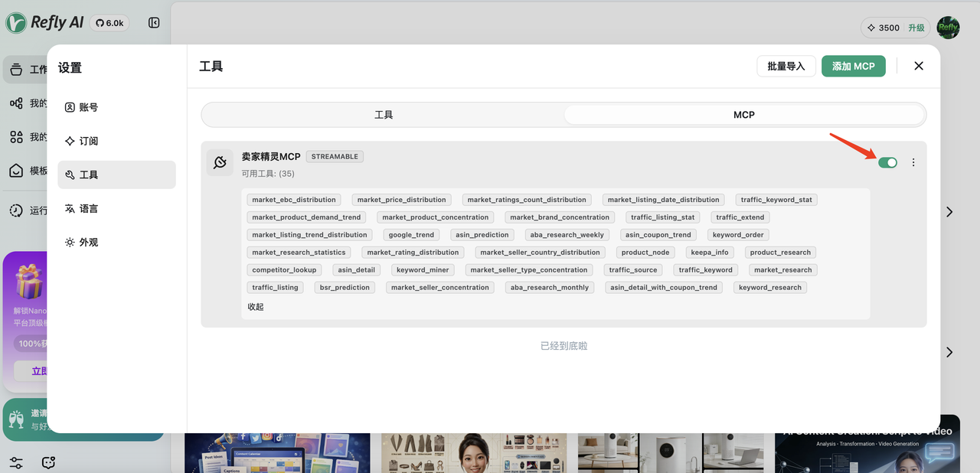Image resolution: width=980 pixels, height=473 pixels.
Task: Open the sliders settings icon at bottom left
Action: (16, 463)
